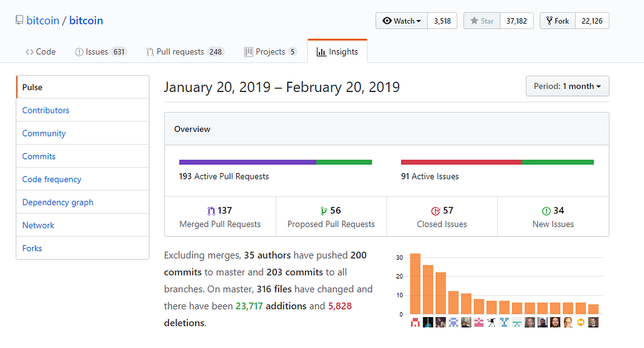
Task: Open the bitcoin owner link
Action: [x=43, y=21]
